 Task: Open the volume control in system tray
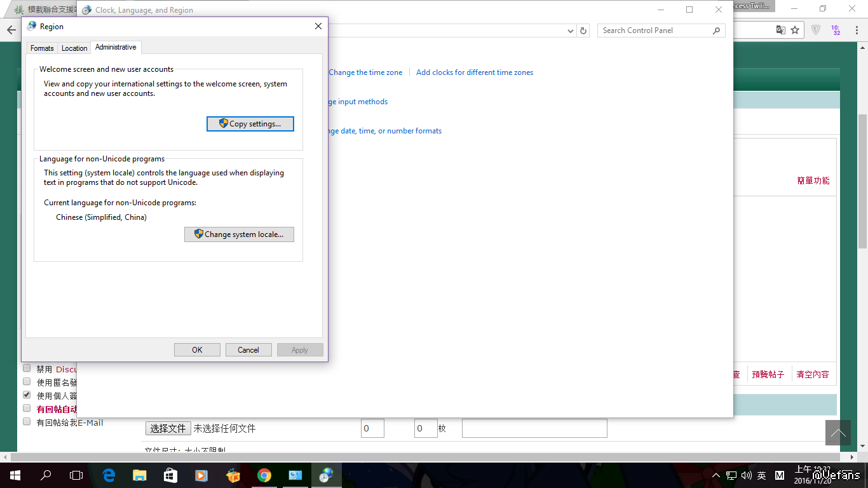pyautogui.click(x=746, y=475)
